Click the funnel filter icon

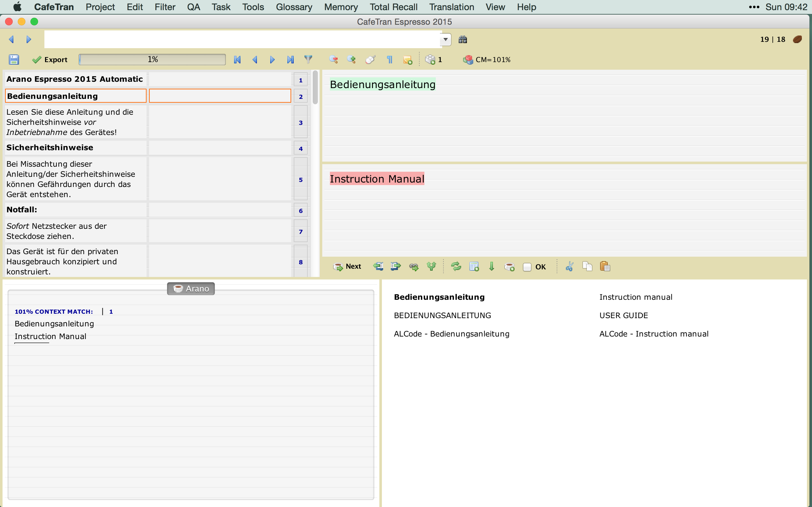308,59
